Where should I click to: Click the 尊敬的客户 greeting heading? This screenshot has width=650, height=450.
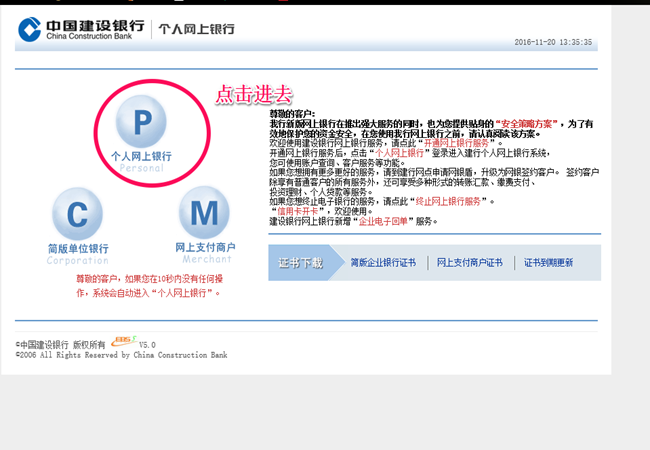(x=292, y=114)
